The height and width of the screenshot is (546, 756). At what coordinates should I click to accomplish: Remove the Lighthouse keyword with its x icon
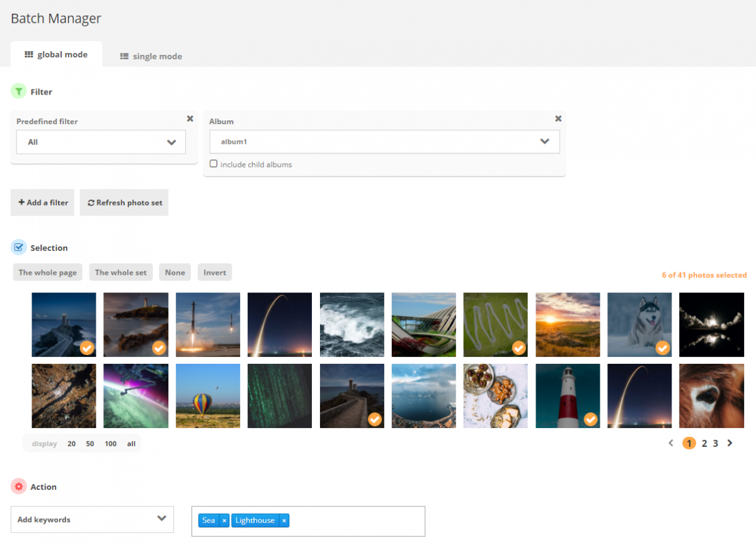tap(284, 520)
